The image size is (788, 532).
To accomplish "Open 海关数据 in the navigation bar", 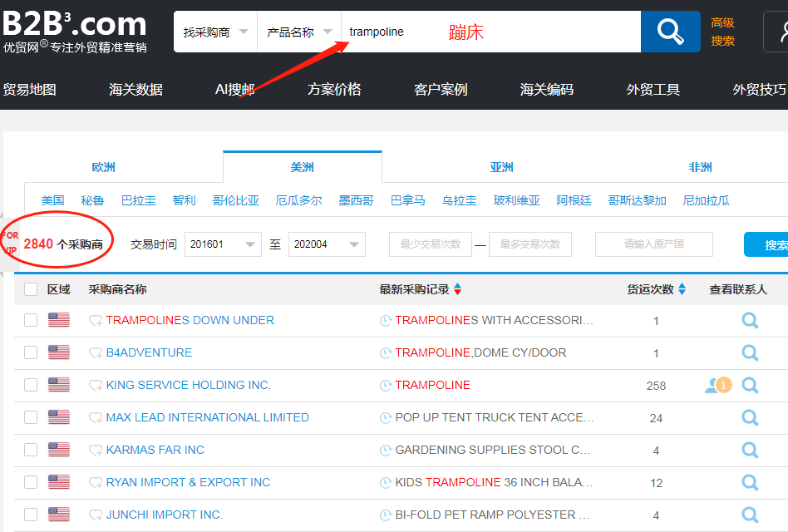I will coord(135,90).
